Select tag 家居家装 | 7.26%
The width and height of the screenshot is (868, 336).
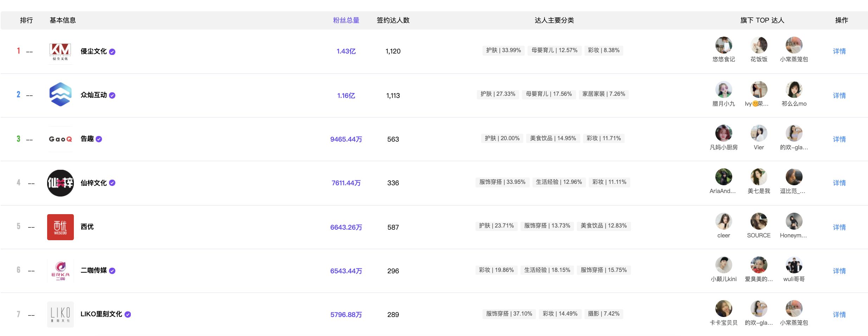click(604, 94)
